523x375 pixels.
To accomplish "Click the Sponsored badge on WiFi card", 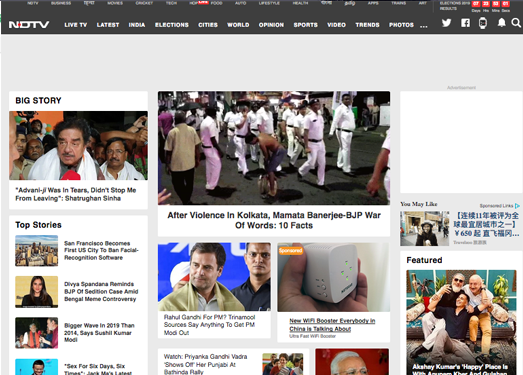I will click(291, 251).
